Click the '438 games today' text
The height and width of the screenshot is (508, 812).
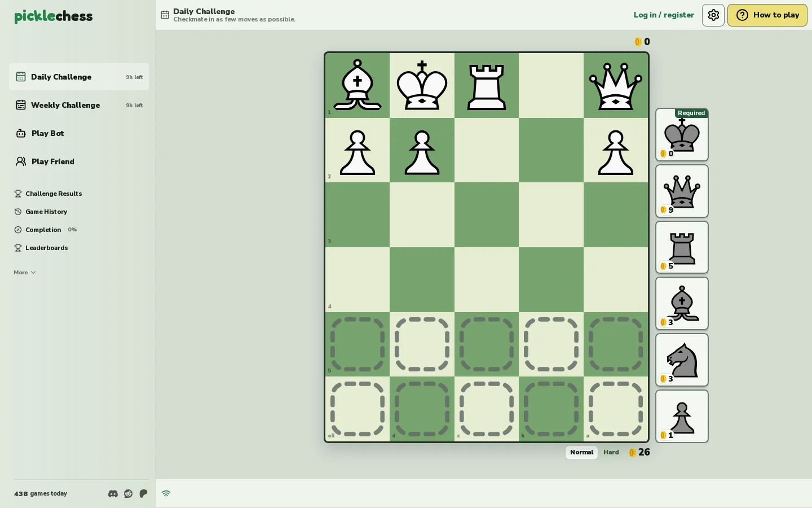coord(41,494)
